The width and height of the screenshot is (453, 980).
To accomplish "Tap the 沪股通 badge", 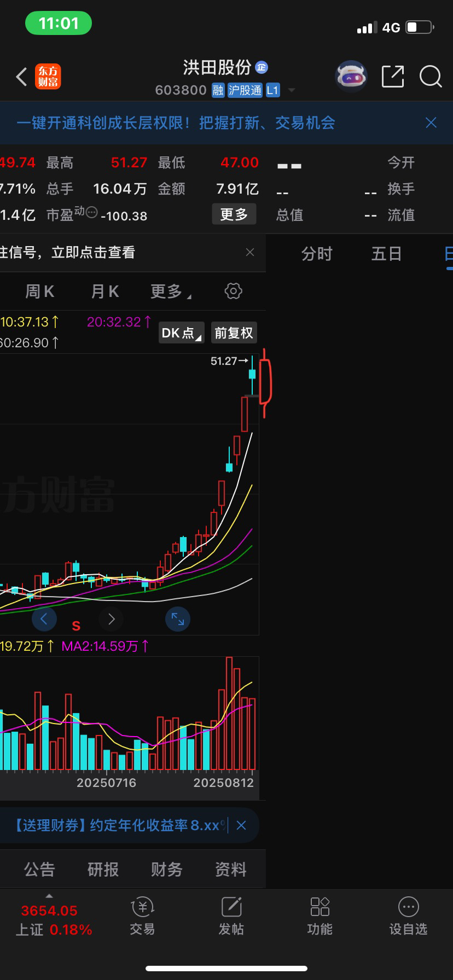I will [245, 90].
